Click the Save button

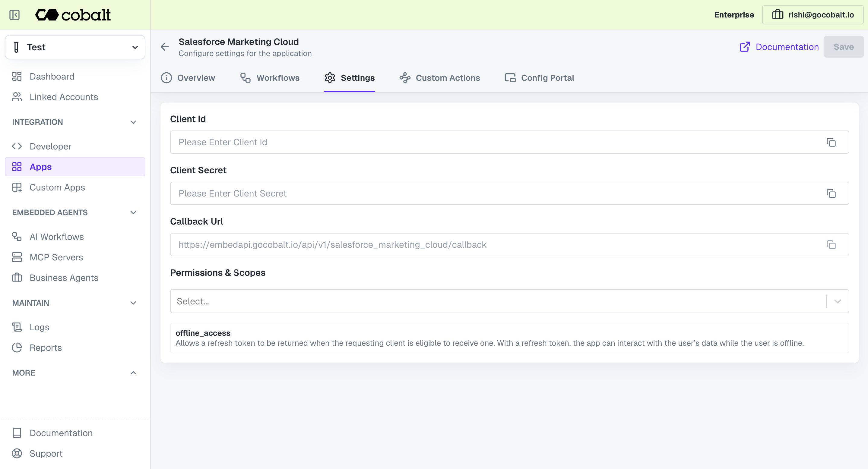click(843, 47)
